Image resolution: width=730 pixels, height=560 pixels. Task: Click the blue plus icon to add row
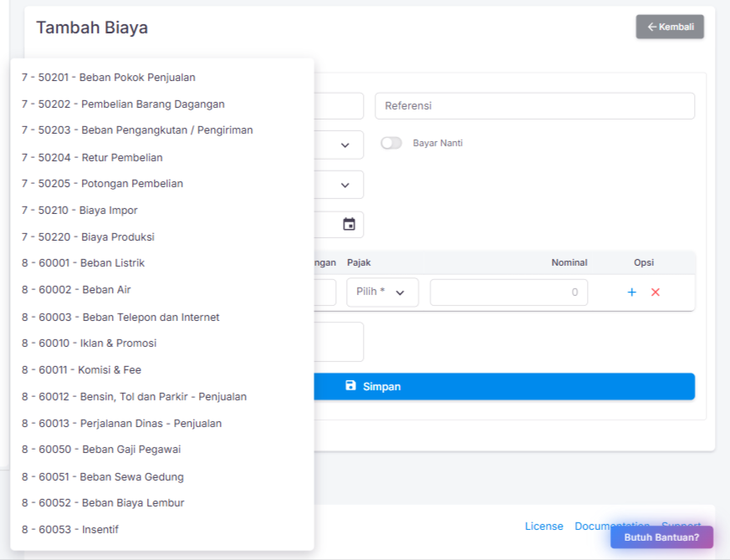coord(631,292)
